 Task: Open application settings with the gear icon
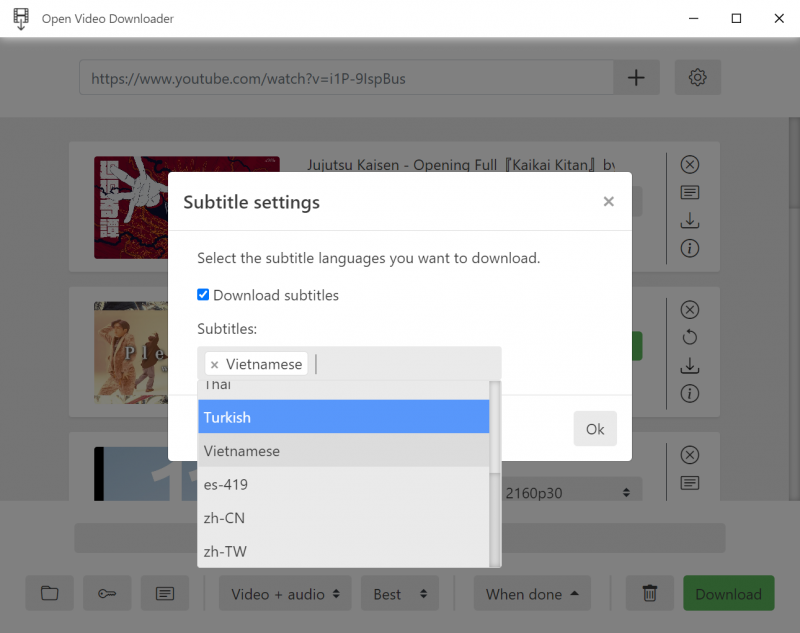(x=697, y=77)
